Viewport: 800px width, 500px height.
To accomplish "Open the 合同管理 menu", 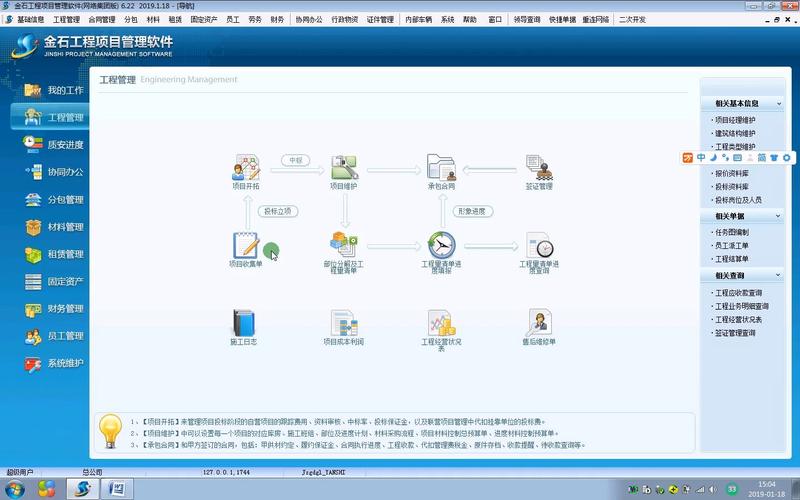I will [102, 19].
